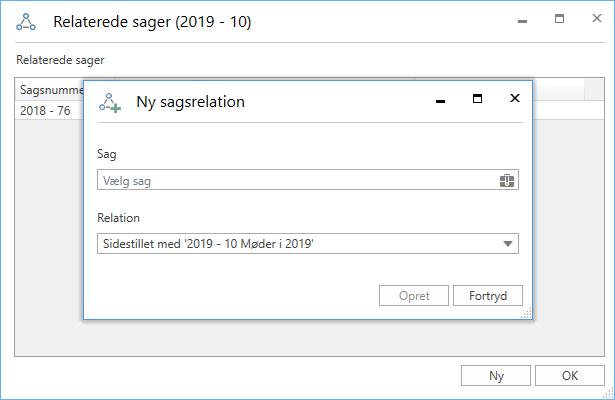The height and width of the screenshot is (400, 615).
Task: Maximize the Ny sagsrelation dialog
Action: 477,100
